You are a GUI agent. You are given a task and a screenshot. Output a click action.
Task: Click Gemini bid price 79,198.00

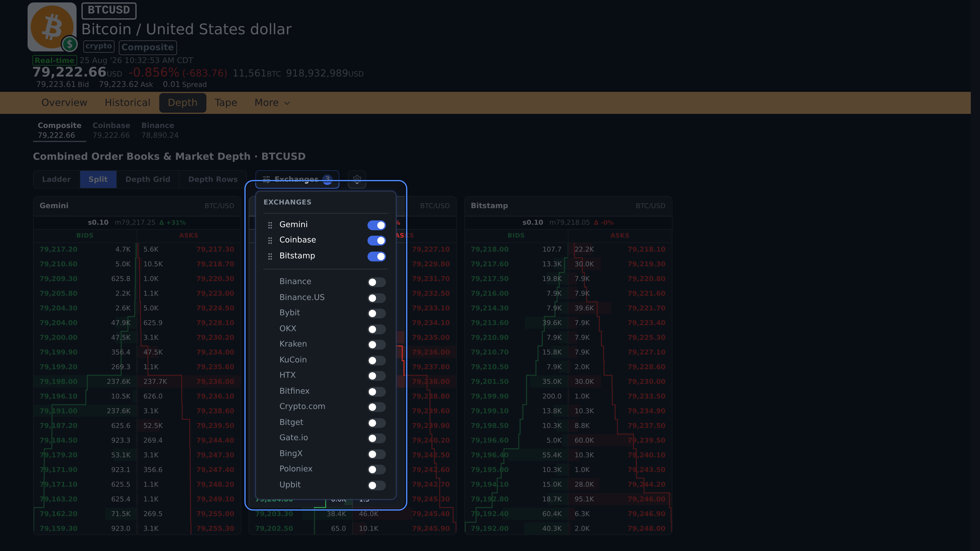click(58, 381)
